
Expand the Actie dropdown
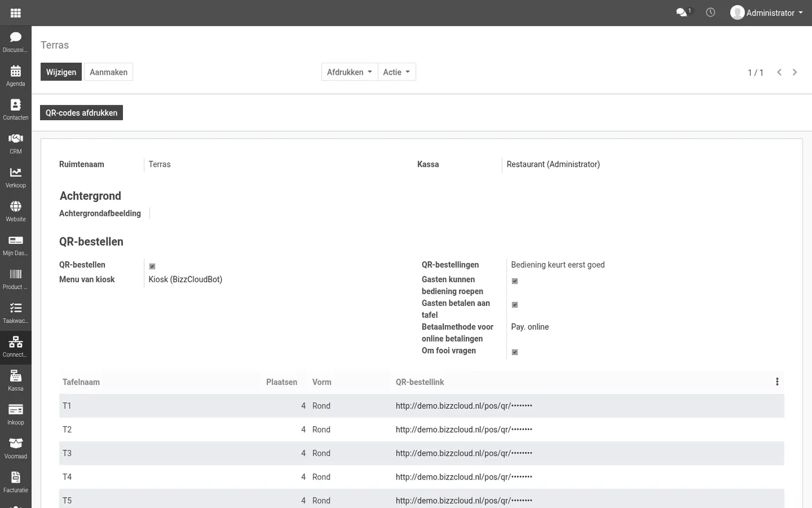click(x=397, y=72)
